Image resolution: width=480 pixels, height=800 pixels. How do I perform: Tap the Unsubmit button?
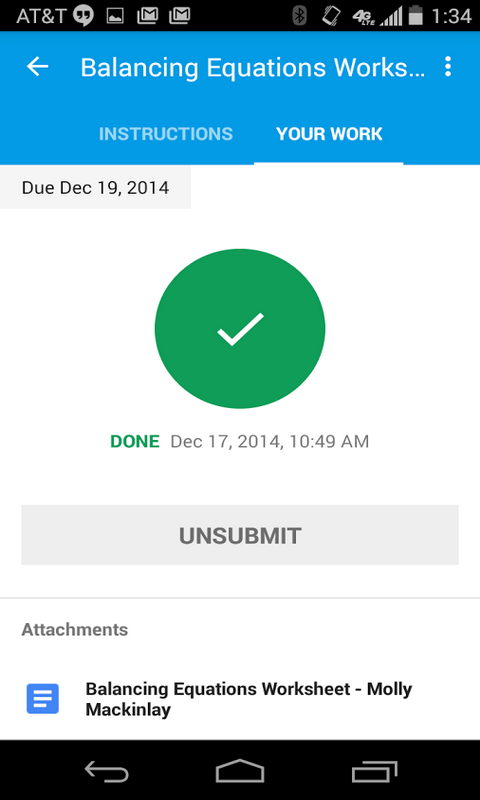pyautogui.click(x=240, y=535)
